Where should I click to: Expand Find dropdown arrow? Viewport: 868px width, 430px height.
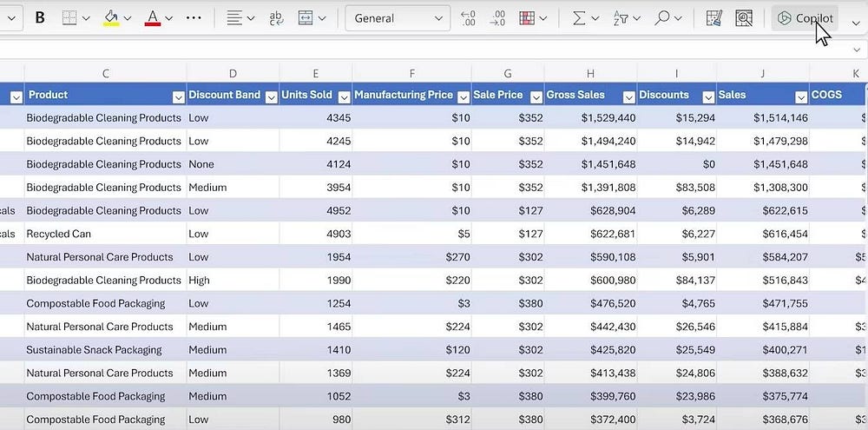pyautogui.click(x=678, y=19)
